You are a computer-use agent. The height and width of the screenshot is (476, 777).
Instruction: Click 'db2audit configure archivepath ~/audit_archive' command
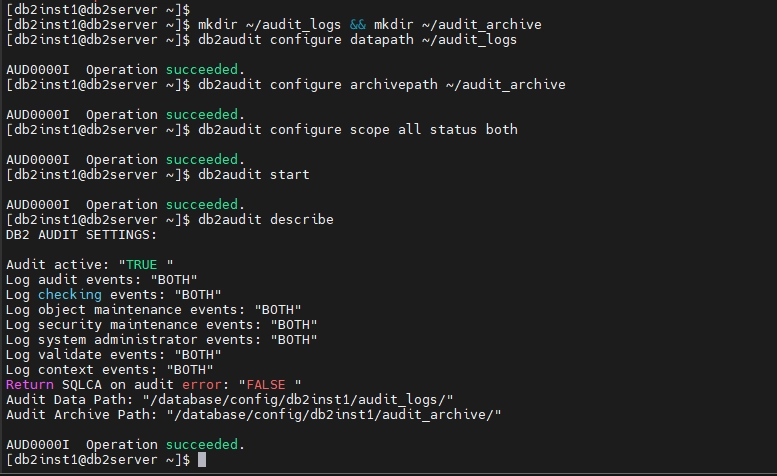pyautogui.click(x=382, y=85)
